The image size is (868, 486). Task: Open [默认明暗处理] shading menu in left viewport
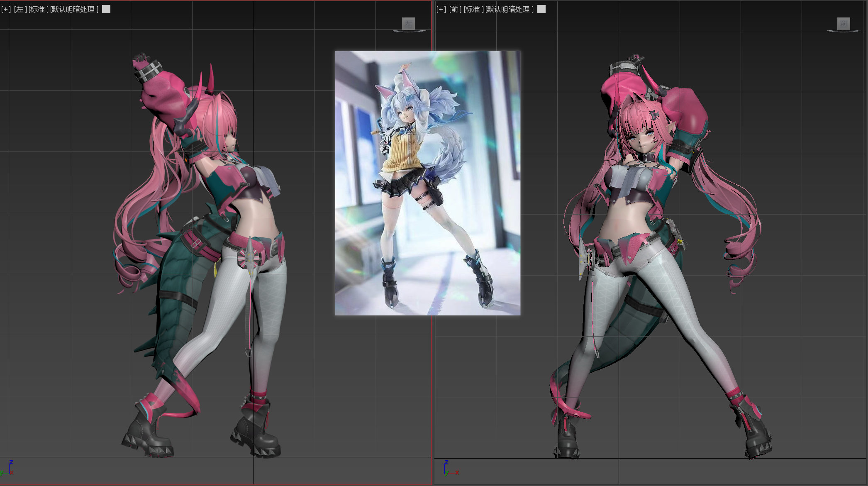pyautogui.click(x=74, y=9)
